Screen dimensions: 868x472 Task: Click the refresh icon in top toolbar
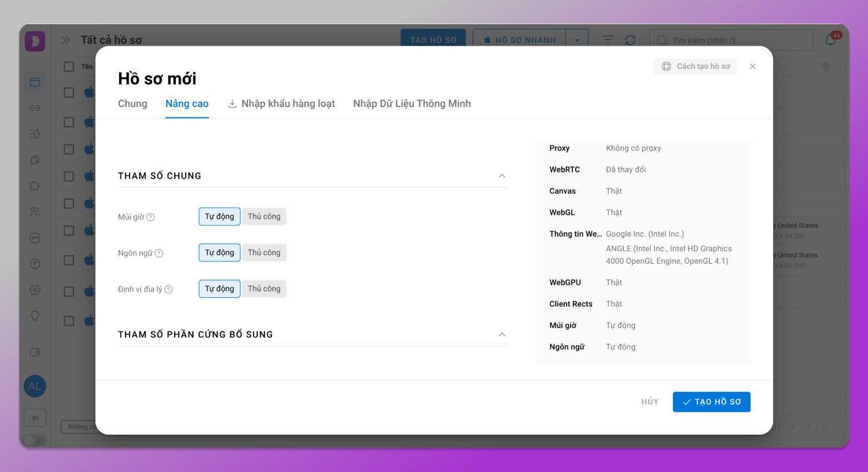pyautogui.click(x=630, y=40)
